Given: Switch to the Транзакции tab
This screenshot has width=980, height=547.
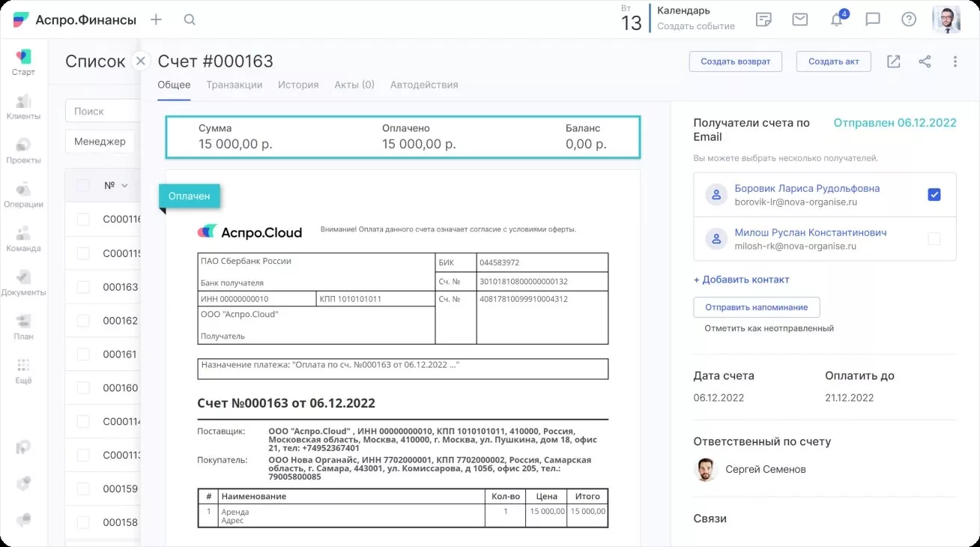Looking at the screenshot, I should coord(234,85).
